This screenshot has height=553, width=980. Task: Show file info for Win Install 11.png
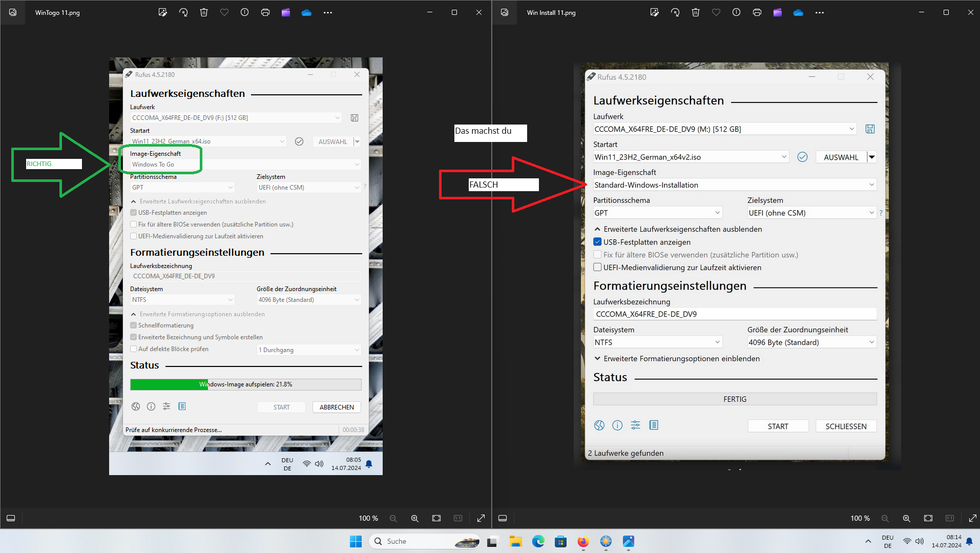click(x=737, y=12)
